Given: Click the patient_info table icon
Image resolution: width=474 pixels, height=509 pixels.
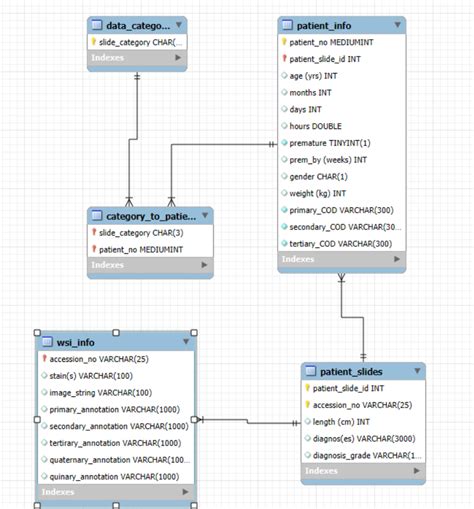Looking at the screenshot, I should pyautogui.click(x=287, y=25).
